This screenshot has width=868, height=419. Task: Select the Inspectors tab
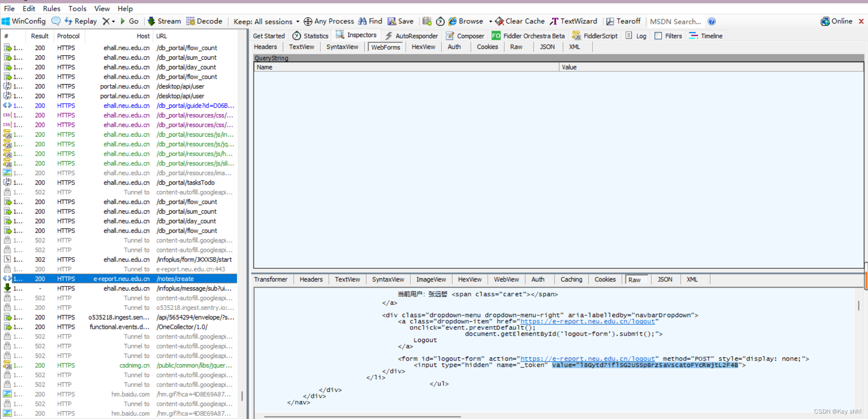[x=356, y=35]
